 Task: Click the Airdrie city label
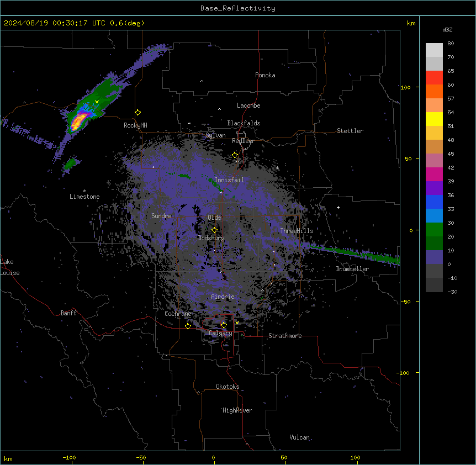(223, 297)
